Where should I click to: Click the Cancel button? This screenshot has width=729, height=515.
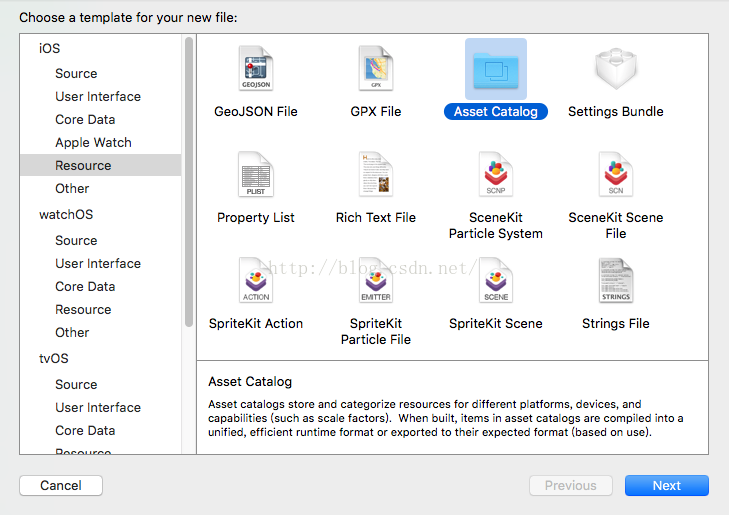tap(61, 485)
